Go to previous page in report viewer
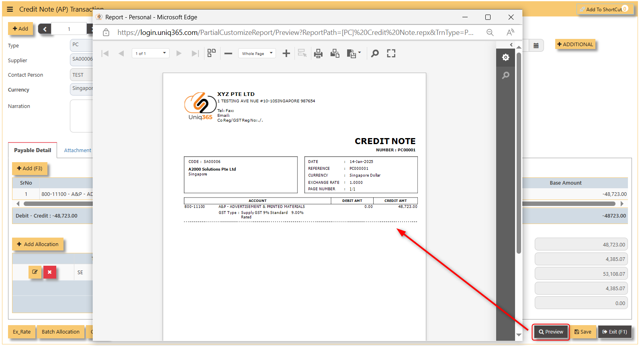 click(121, 53)
